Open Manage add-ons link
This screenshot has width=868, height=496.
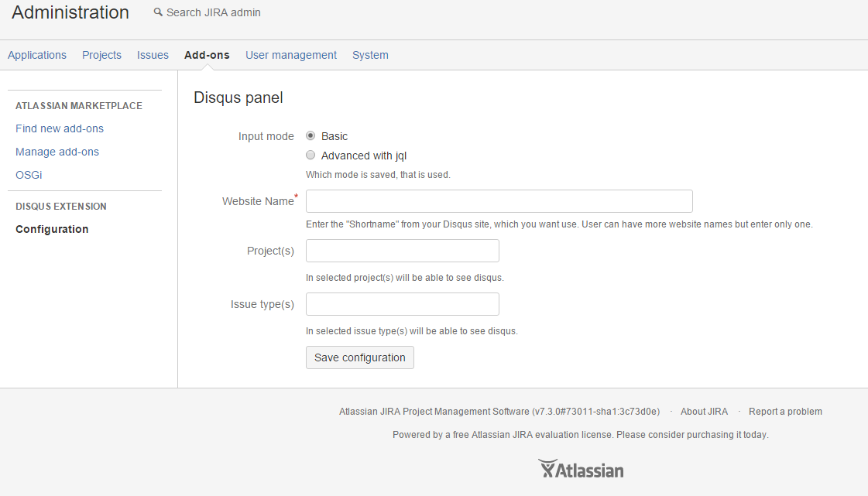click(x=57, y=152)
